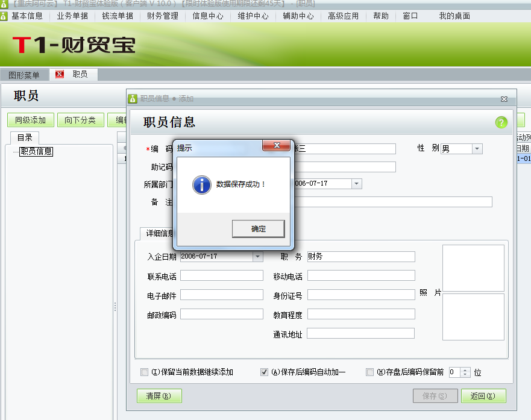
Task: Switch to the 图形菜单 tab
Action: click(25, 75)
